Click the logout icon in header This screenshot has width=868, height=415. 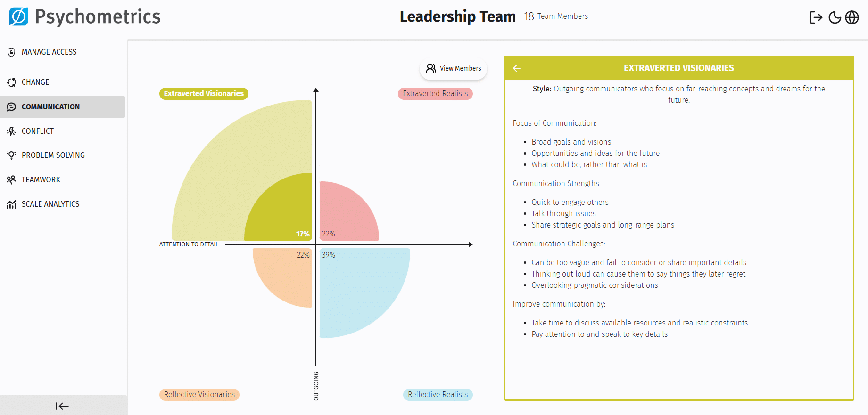click(816, 17)
